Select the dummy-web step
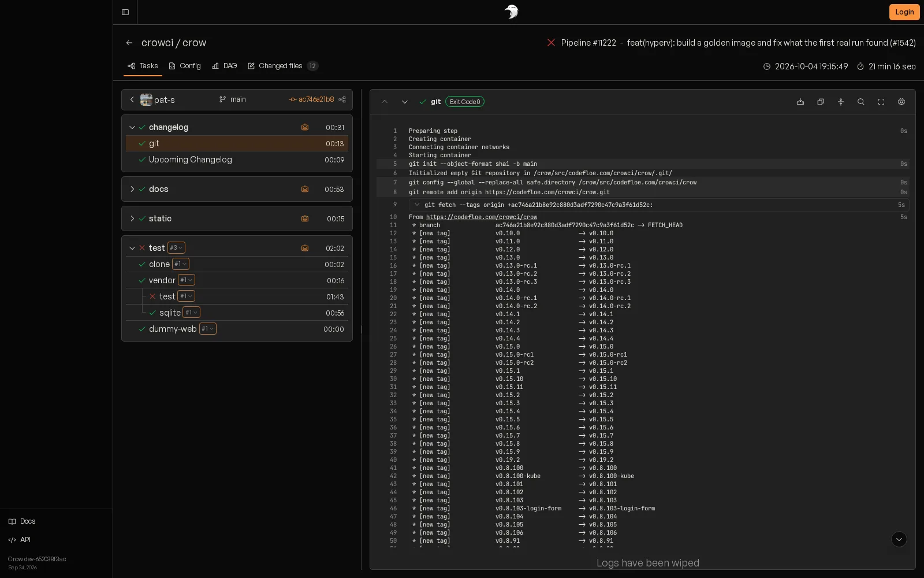Viewport: 924px width, 578px height. coord(237,329)
